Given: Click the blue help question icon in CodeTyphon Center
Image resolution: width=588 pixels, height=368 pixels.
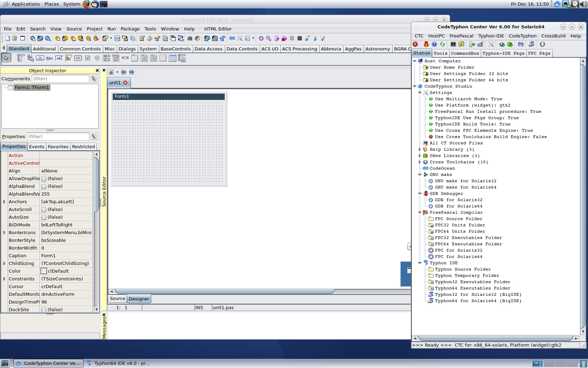Looking at the screenshot, I should coord(434,44).
